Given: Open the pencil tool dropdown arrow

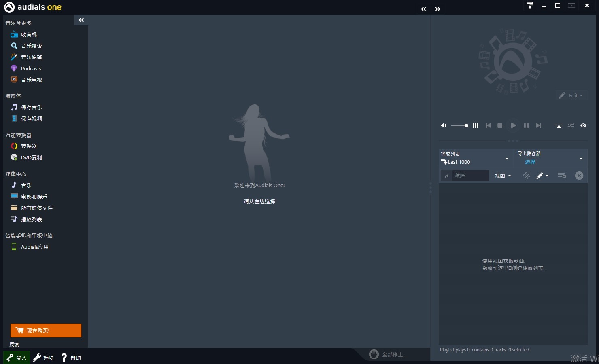Looking at the screenshot, I should pos(547,176).
